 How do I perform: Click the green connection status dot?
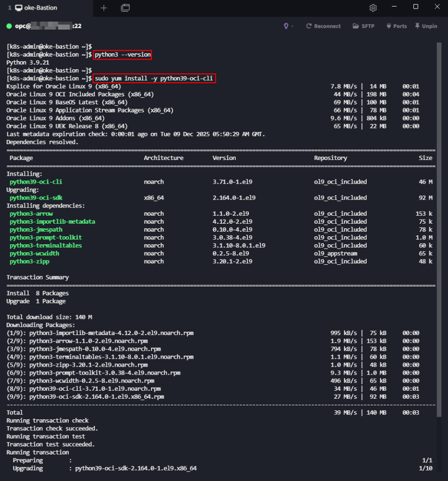click(9, 26)
